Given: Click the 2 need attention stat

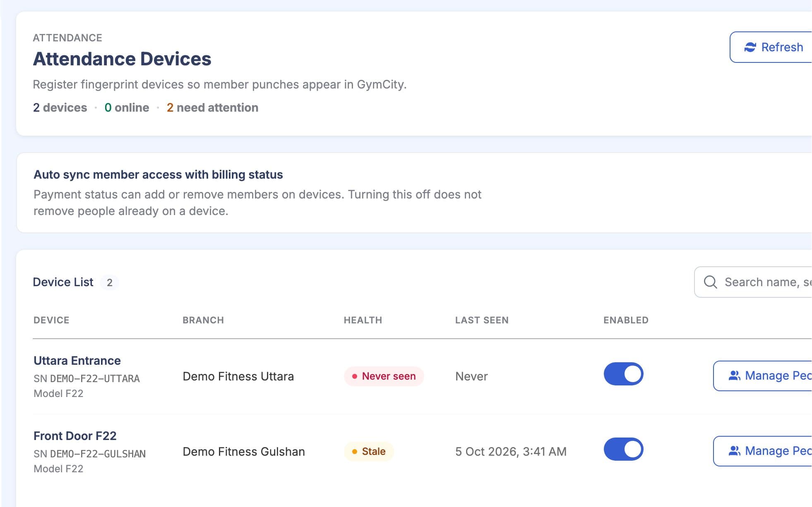Looking at the screenshot, I should 212,108.
